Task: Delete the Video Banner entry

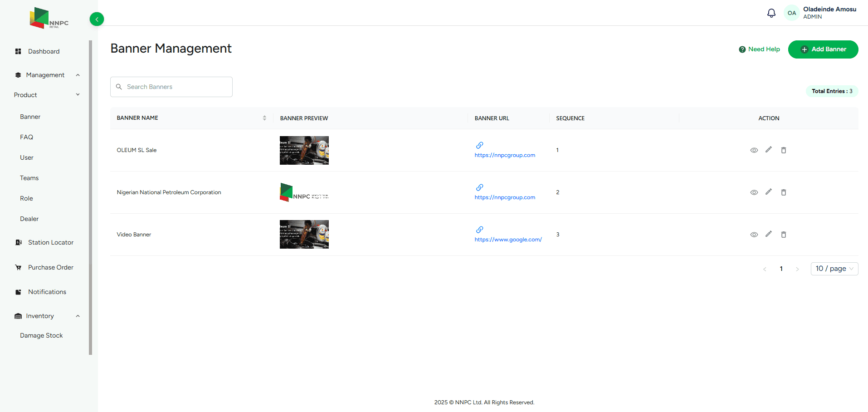Action: point(783,235)
